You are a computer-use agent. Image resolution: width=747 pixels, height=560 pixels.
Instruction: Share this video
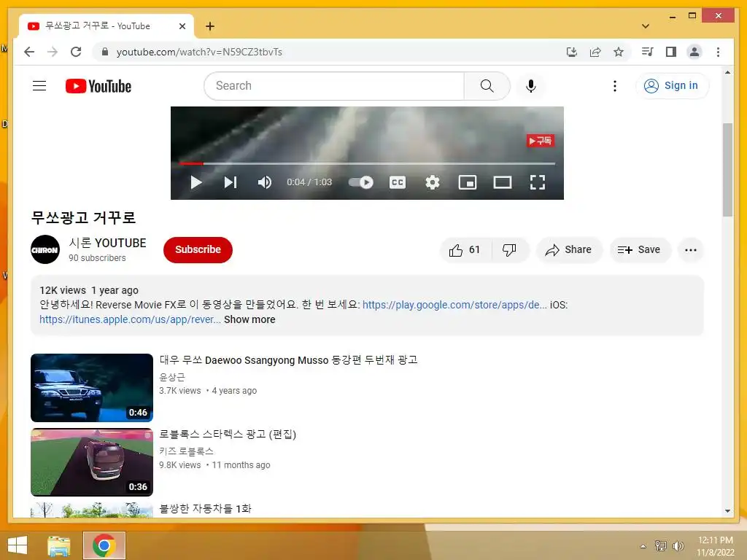point(569,250)
